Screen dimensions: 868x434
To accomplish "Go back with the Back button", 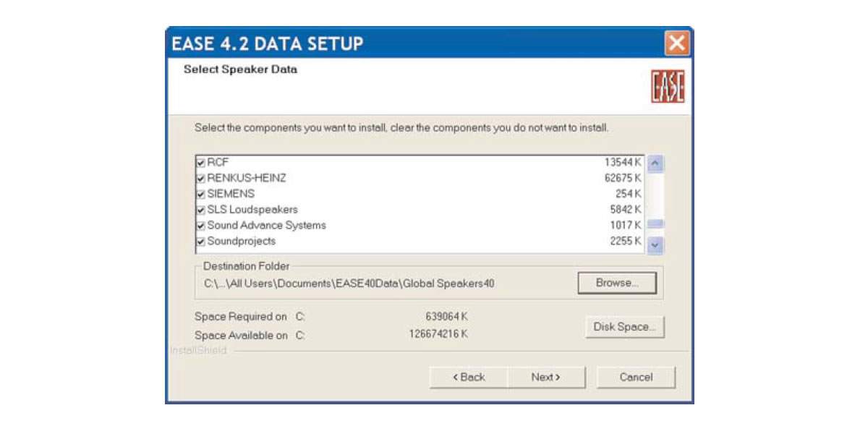I will 469,377.
